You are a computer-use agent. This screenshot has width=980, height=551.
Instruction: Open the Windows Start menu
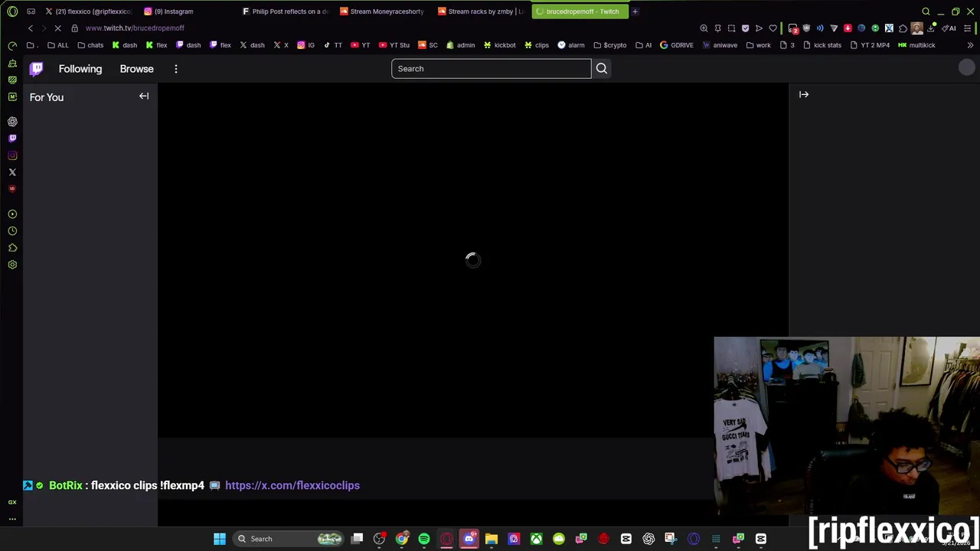point(220,539)
